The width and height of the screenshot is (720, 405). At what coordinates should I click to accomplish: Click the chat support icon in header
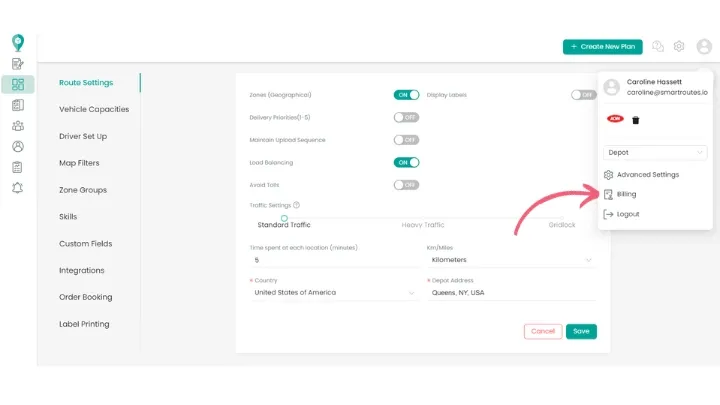tap(658, 46)
